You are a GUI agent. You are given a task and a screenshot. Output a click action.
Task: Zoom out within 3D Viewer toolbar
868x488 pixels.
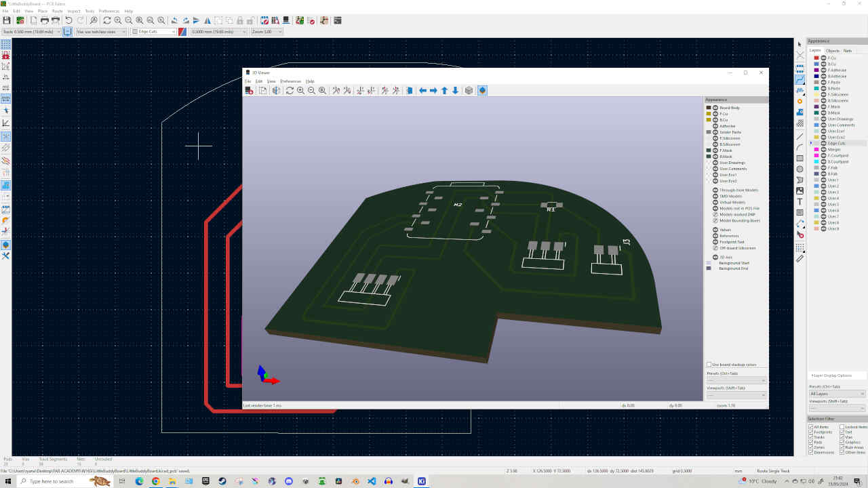(x=311, y=90)
